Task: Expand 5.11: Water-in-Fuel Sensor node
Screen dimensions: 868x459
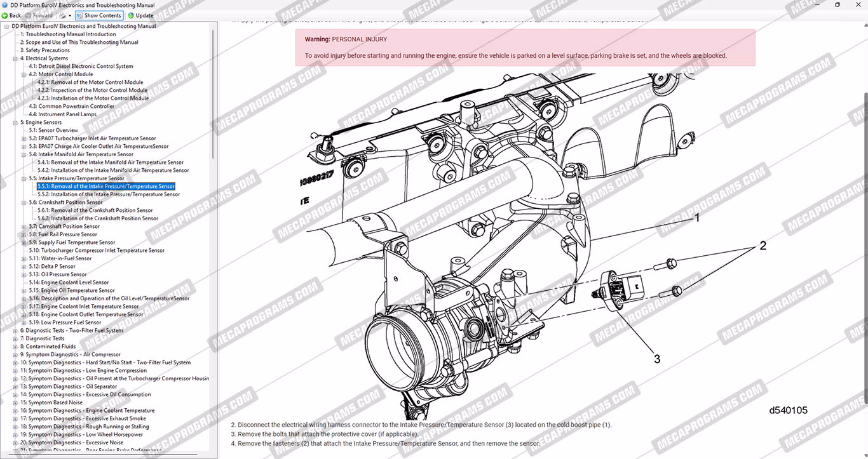Action: [24, 258]
